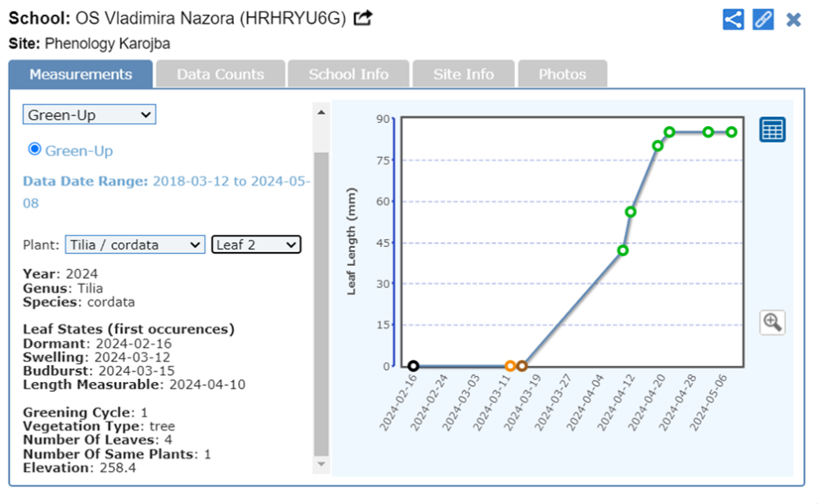Click the share icon in header

[733, 20]
